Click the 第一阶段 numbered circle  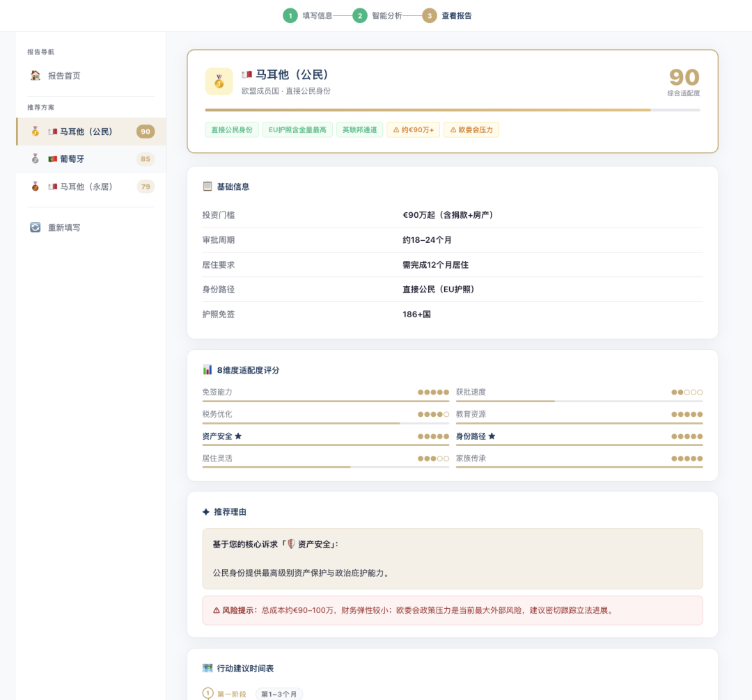click(207, 693)
